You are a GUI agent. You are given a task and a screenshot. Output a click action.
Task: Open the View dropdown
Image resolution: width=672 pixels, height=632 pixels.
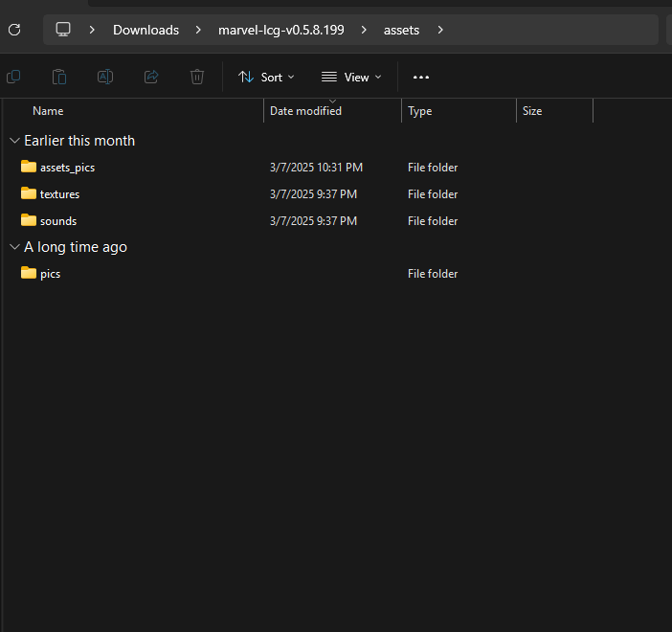pyautogui.click(x=351, y=77)
